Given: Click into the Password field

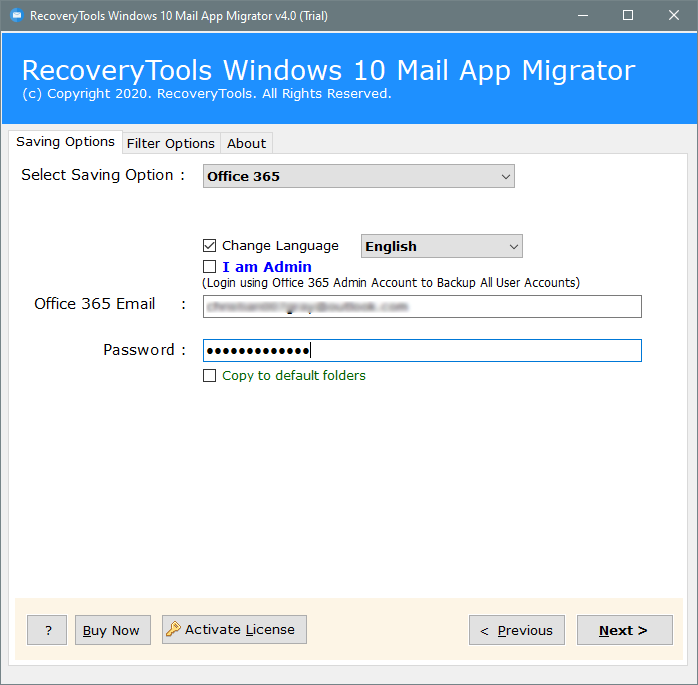Looking at the screenshot, I should coord(422,350).
